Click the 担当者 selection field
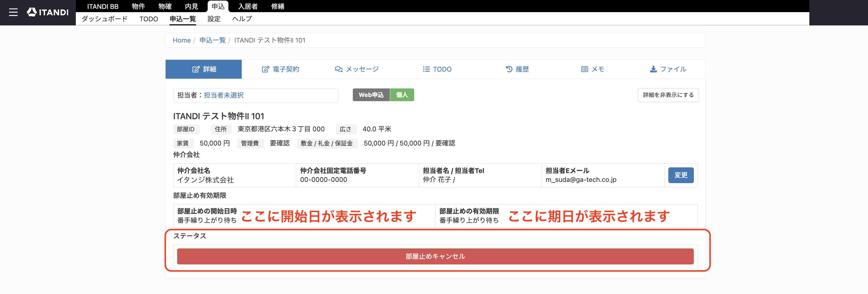The image size is (868, 294). click(256, 96)
